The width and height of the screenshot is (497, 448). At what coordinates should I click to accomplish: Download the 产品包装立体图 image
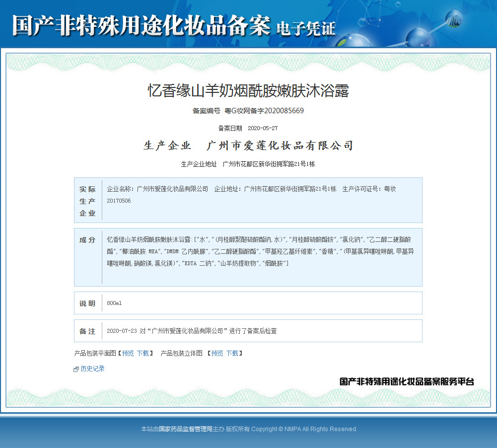click(232, 353)
